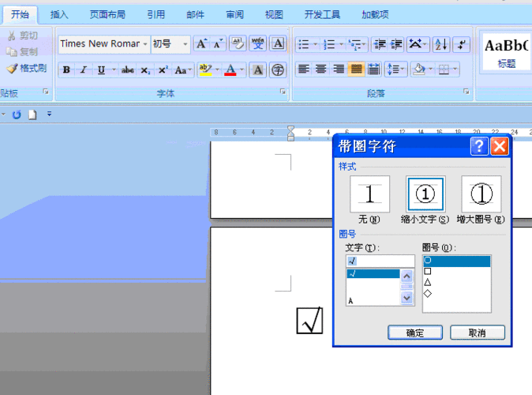Click the new document quick access icon
This screenshot has width=532, height=395.
pyautogui.click(x=32, y=115)
